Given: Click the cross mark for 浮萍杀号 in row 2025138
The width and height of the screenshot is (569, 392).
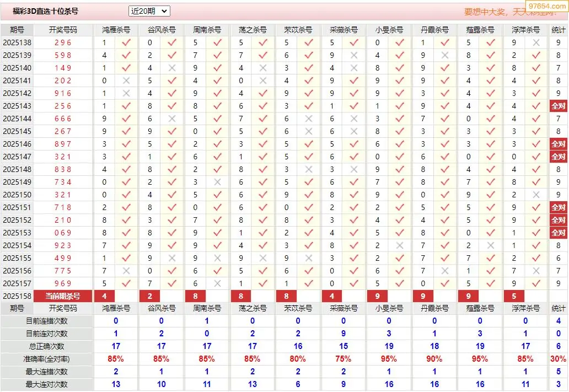Looking at the screenshot, I should point(536,42).
